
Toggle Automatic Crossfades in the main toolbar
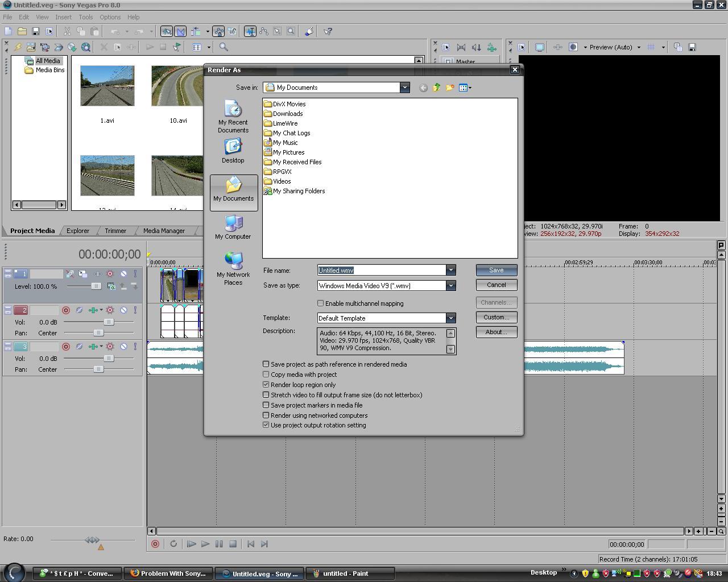(180, 31)
